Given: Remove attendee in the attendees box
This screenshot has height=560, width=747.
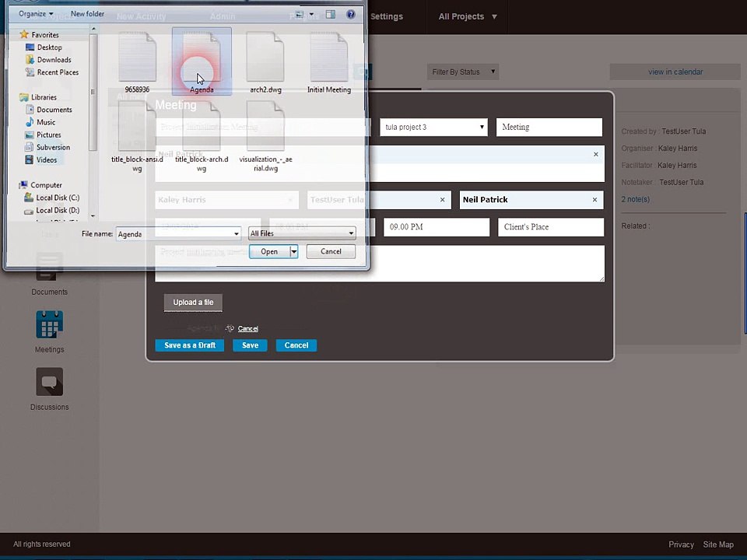Looking at the screenshot, I should click(595, 154).
